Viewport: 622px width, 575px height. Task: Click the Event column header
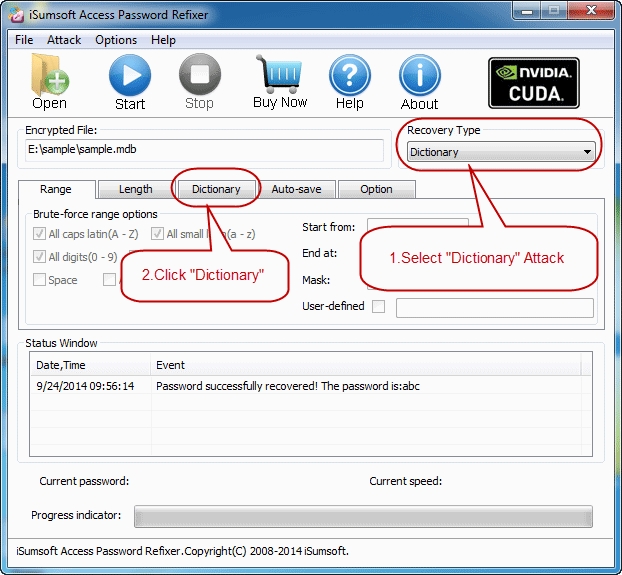[365, 365]
